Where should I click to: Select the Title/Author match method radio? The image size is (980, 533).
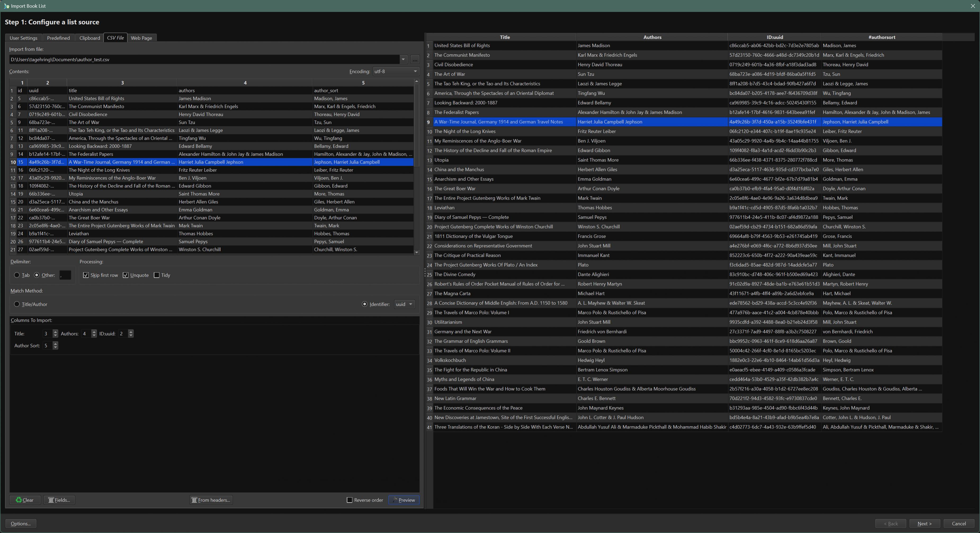pos(17,304)
